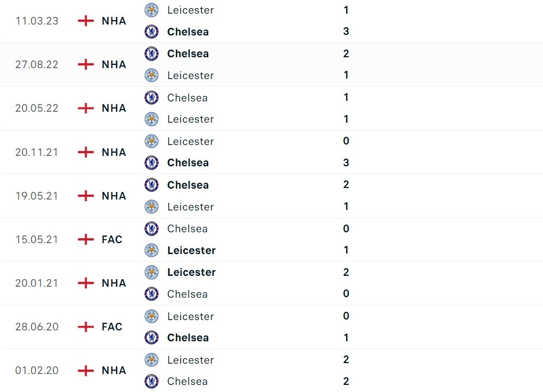Click the Chelsea crest in the 28.06.20 match

152,337
